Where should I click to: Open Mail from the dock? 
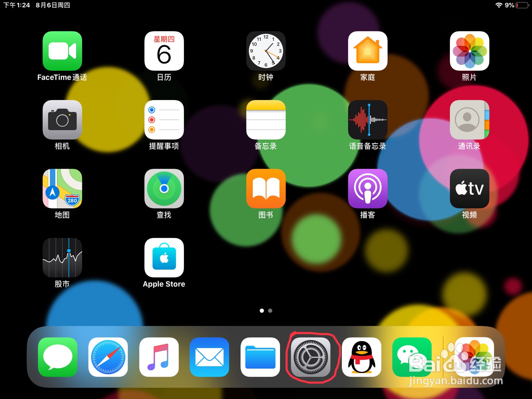click(x=209, y=357)
